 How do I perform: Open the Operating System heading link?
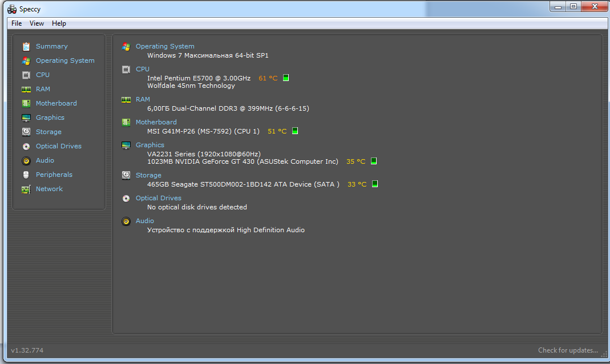click(165, 46)
